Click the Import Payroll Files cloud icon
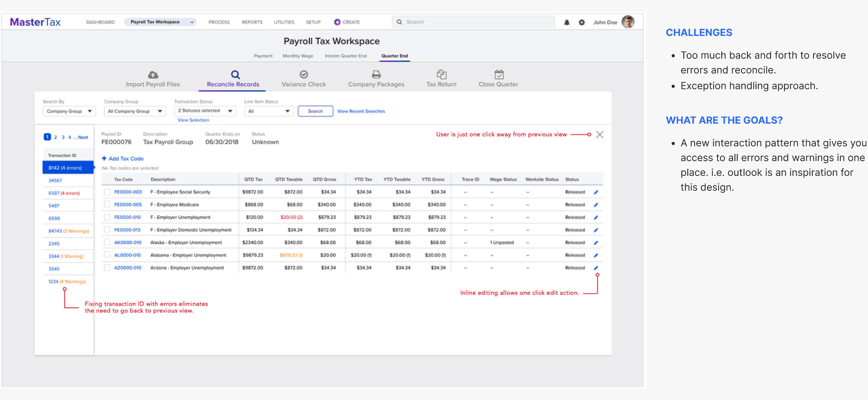 click(153, 75)
